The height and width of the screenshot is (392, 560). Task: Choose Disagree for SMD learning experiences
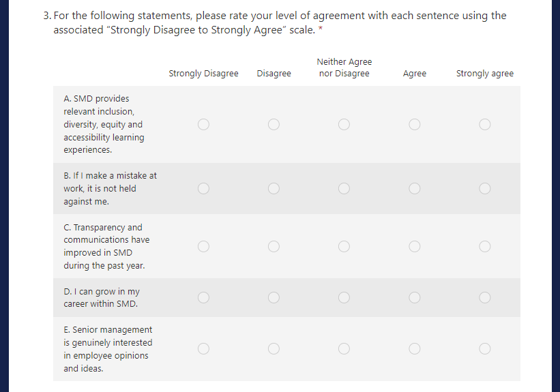(x=274, y=124)
